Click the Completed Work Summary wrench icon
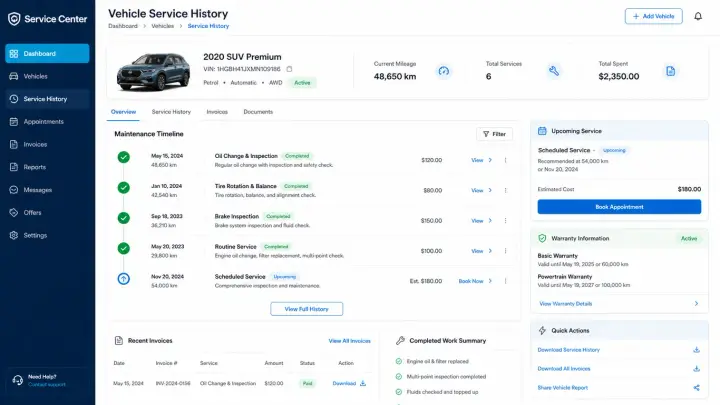 click(x=400, y=341)
